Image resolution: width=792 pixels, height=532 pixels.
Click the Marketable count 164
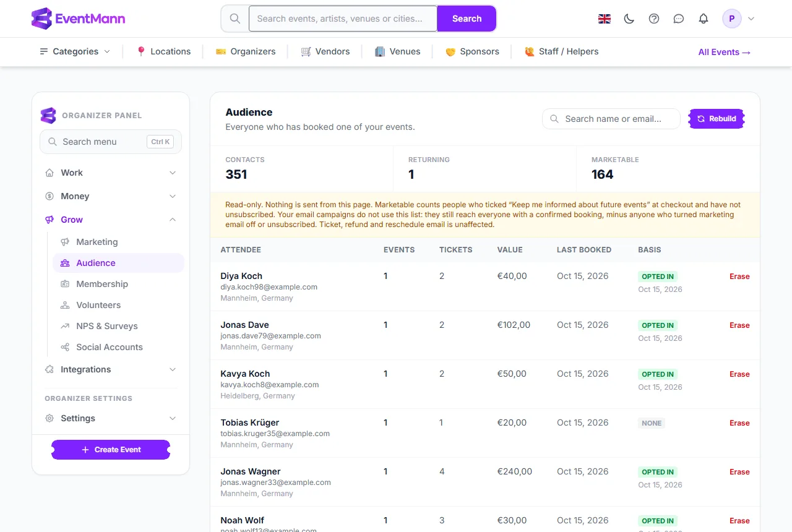603,174
